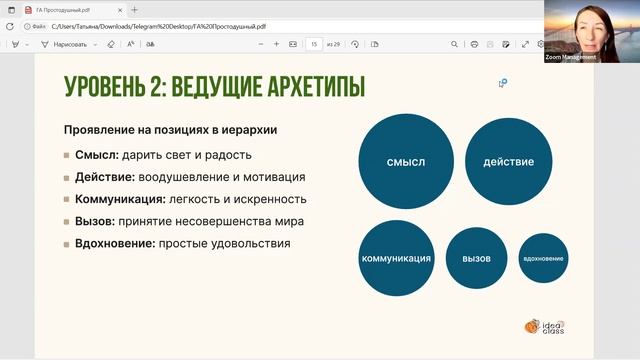
Task: View site information via the Файл icon
Action: (35, 27)
